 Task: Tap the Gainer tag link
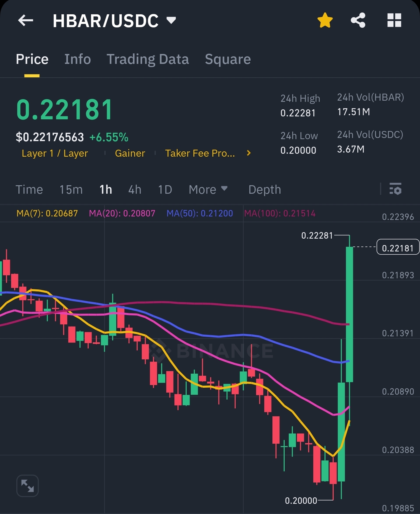[x=130, y=153]
